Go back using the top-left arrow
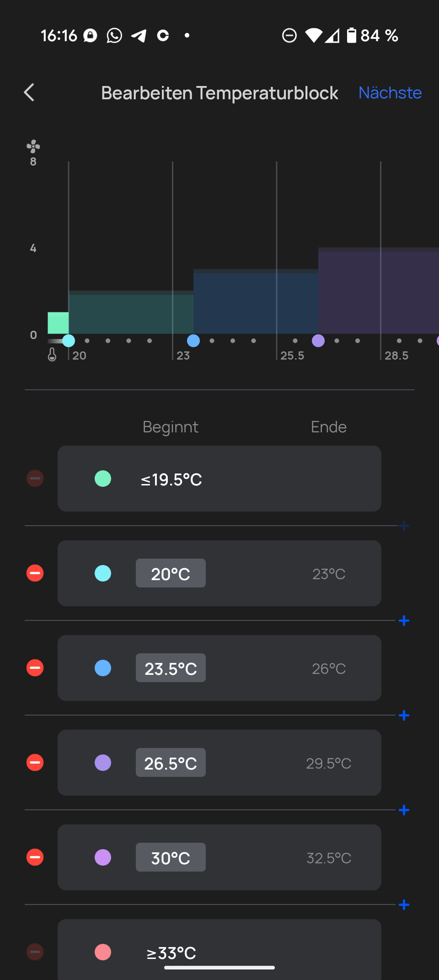 tap(29, 92)
